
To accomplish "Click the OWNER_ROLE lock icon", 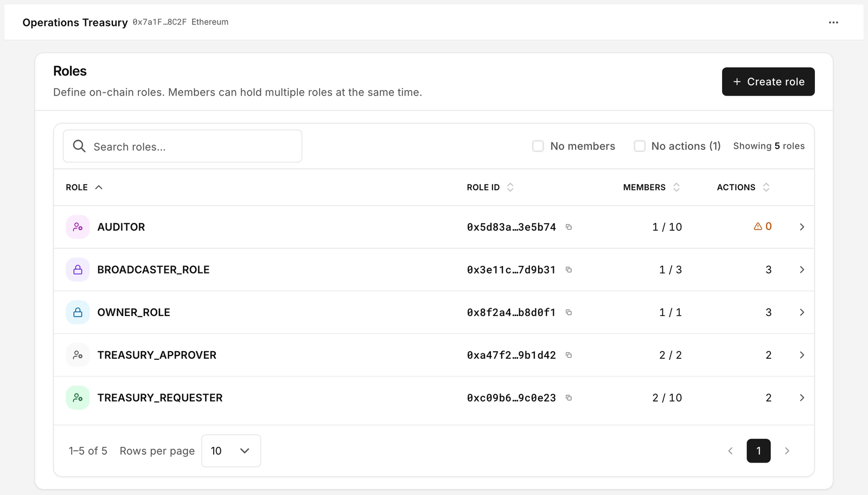I will [x=78, y=313].
